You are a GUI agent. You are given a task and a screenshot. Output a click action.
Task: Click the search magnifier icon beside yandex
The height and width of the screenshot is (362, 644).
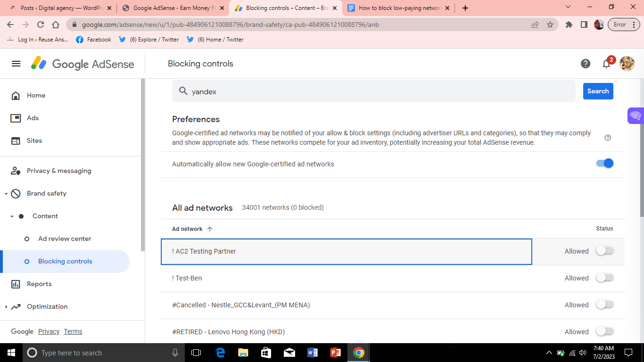[x=183, y=91]
